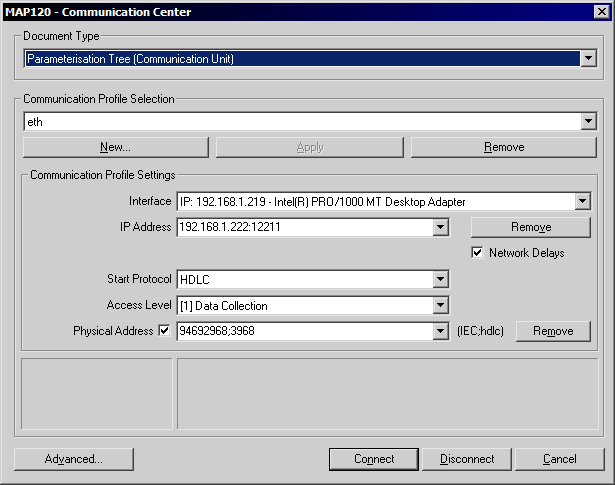Image resolution: width=615 pixels, height=485 pixels.
Task: Open the Physical Address dropdown arrow
Action: pyautogui.click(x=440, y=331)
